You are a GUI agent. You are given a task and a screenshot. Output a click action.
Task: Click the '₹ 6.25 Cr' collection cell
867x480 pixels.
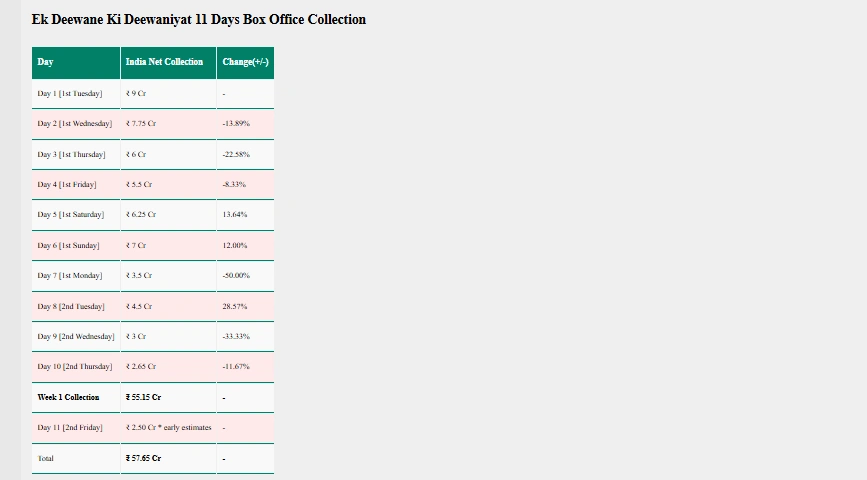pyautogui.click(x=141, y=215)
